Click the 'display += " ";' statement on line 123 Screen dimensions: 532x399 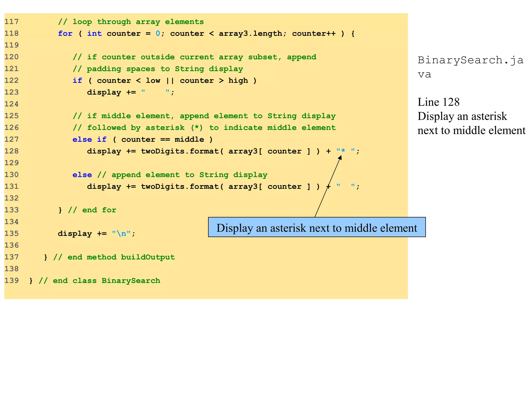[131, 92]
